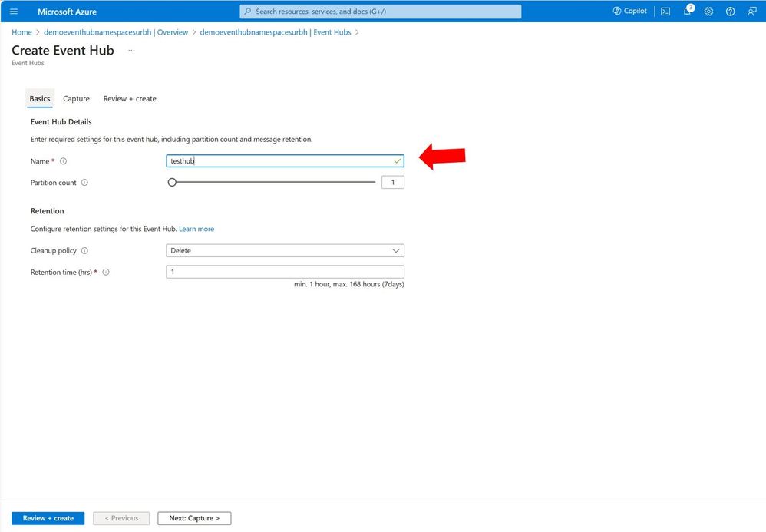Open portal settings gear
Screen dimensions: 766x532
click(x=709, y=12)
